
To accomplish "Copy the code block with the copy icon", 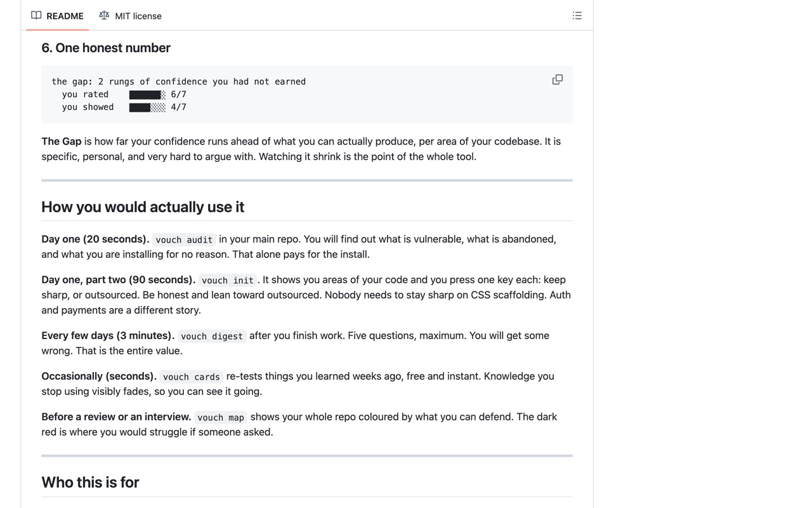I will pyautogui.click(x=557, y=79).
